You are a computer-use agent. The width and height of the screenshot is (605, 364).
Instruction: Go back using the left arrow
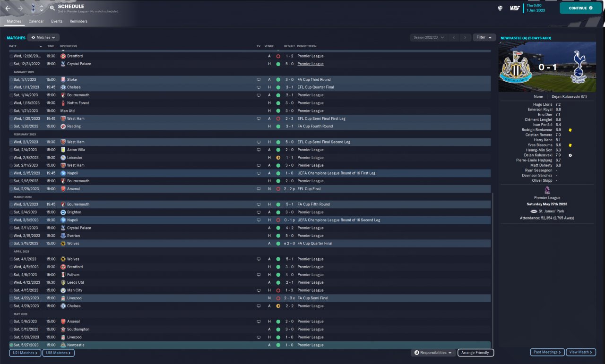[8, 8]
